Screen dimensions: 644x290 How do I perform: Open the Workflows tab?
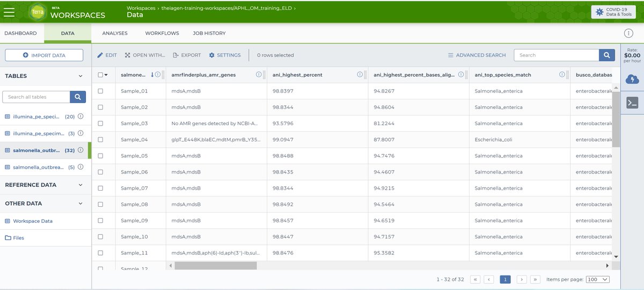(x=162, y=33)
